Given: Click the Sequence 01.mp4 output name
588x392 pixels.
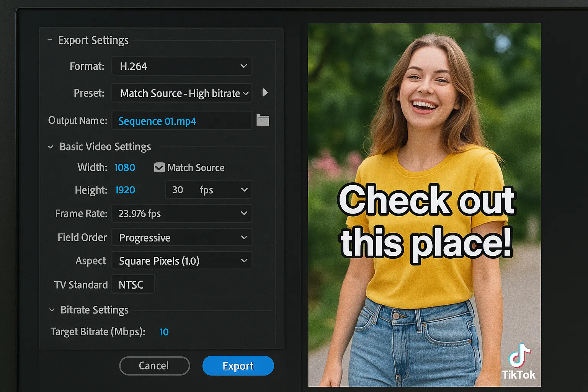Looking at the screenshot, I should pyautogui.click(x=157, y=121).
